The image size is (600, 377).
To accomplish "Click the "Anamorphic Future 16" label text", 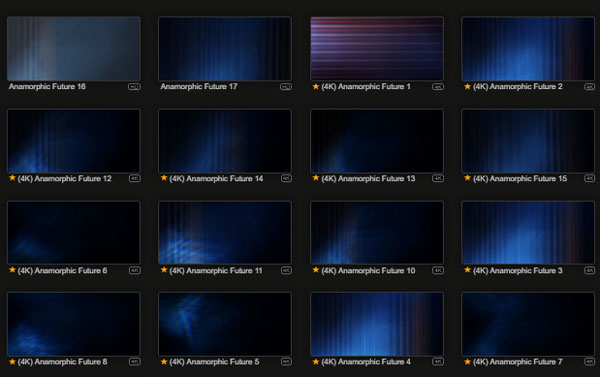I will pyautogui.click(x=47, y=86).
